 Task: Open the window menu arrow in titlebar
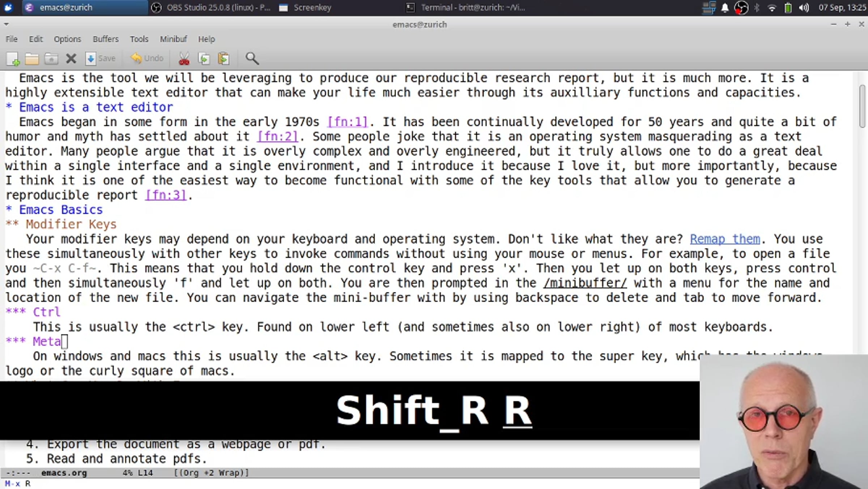click(6, 25)
